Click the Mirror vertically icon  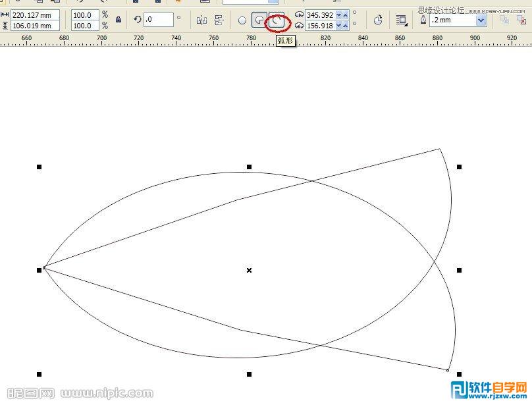(x=217, y=20)
